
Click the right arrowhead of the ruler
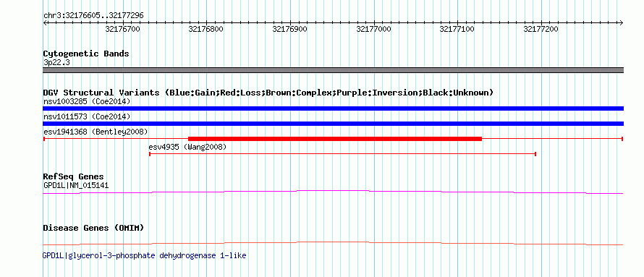point(622,22)
